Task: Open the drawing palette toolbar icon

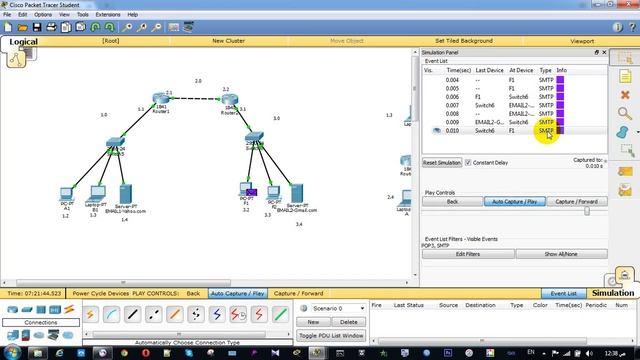Action: click(x=173, y=27)
